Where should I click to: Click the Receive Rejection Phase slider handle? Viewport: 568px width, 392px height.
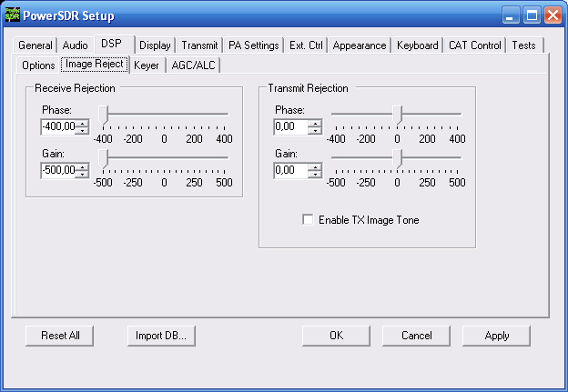104,114
